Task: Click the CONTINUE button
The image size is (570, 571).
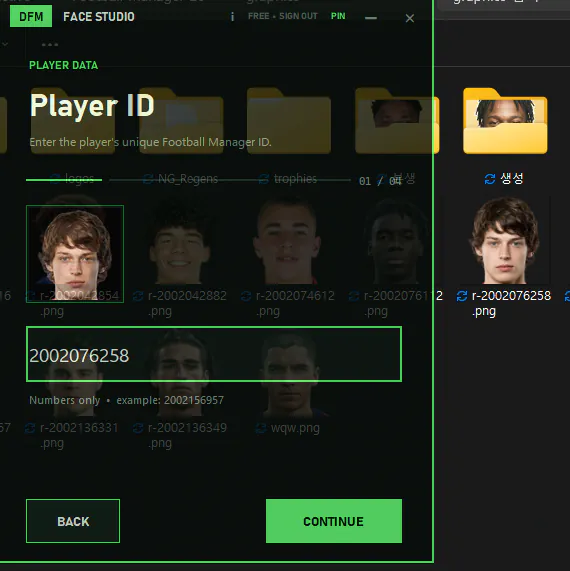Action: click(334, 521)
